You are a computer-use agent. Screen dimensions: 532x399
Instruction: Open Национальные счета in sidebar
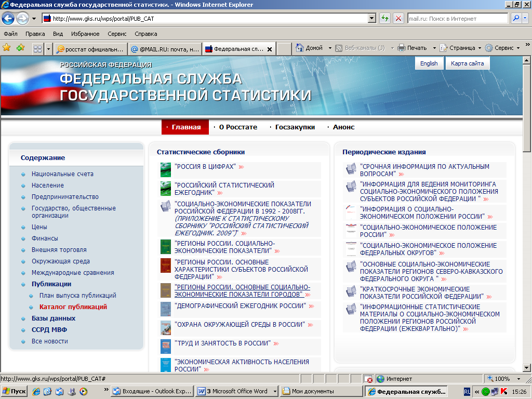(62, 174)
